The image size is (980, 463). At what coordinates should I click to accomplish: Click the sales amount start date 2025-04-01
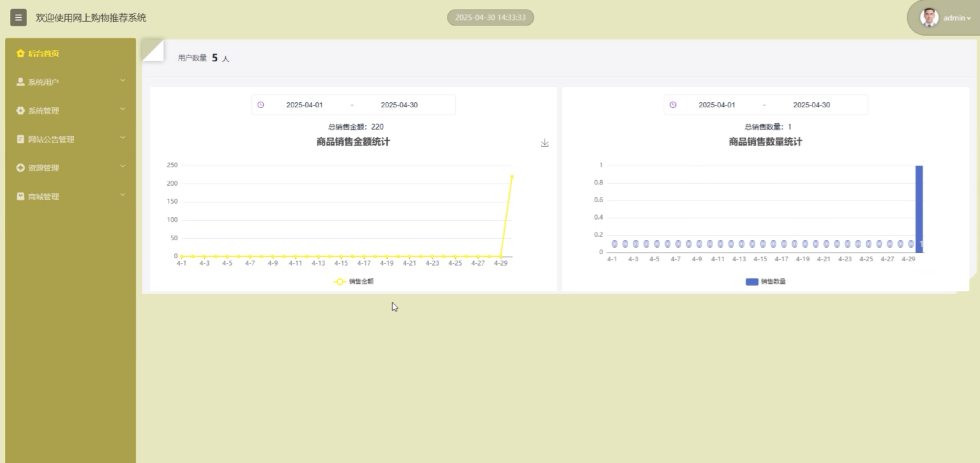pyautogui.click(x=304, y=105)
